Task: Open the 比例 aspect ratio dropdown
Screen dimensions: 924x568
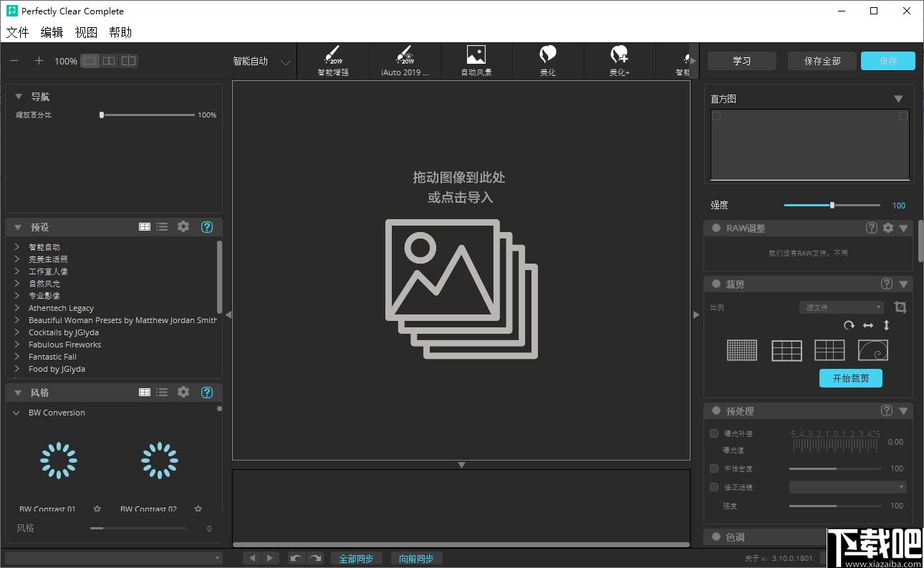Action: [842, 307]
